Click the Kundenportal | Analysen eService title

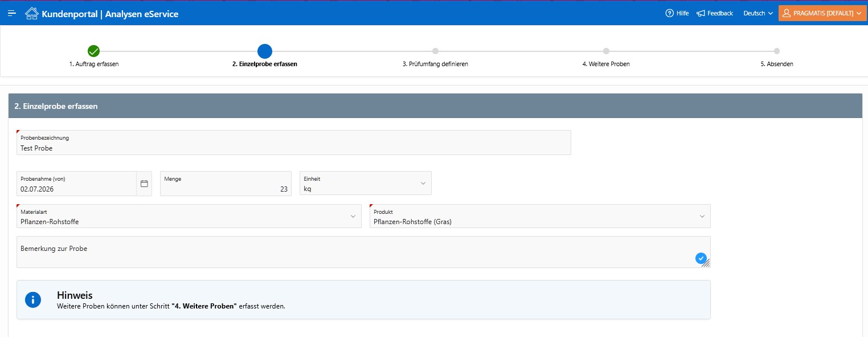pyautogui.click(x=110, y=14)
